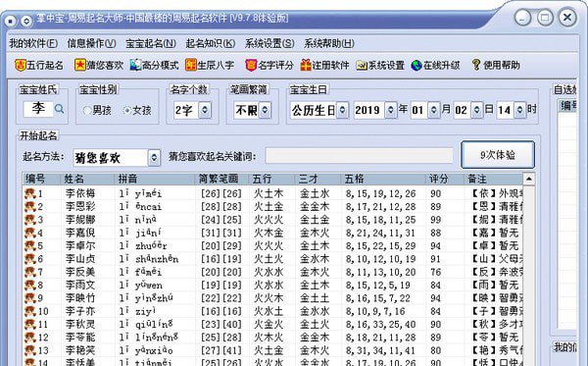Viewport: 588px width, 366px height.
Task: Sort by the 编号 column header
Action: point(41,179)
